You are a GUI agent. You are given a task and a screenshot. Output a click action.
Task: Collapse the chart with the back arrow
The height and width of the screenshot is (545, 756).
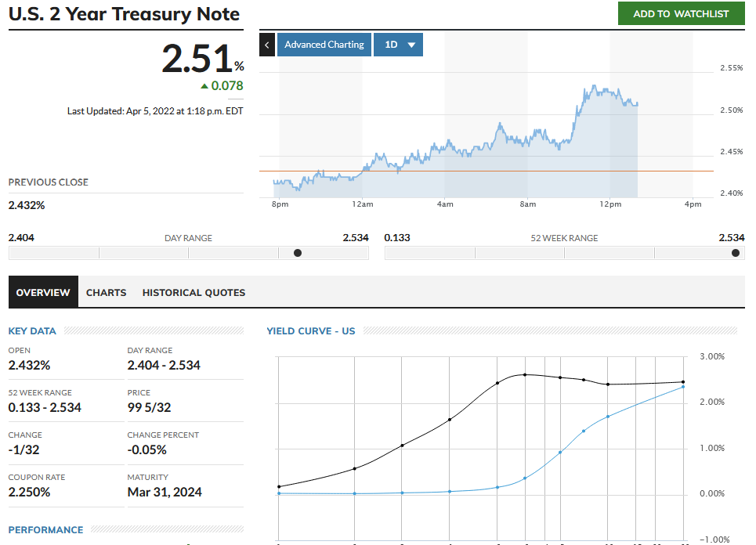point(267,45)
